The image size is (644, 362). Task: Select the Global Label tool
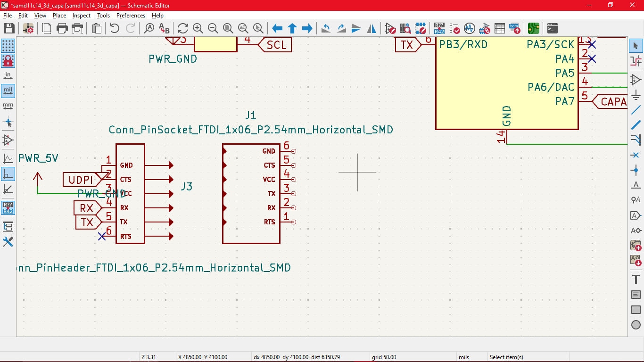pyautogui.click(x=636, y=215)
